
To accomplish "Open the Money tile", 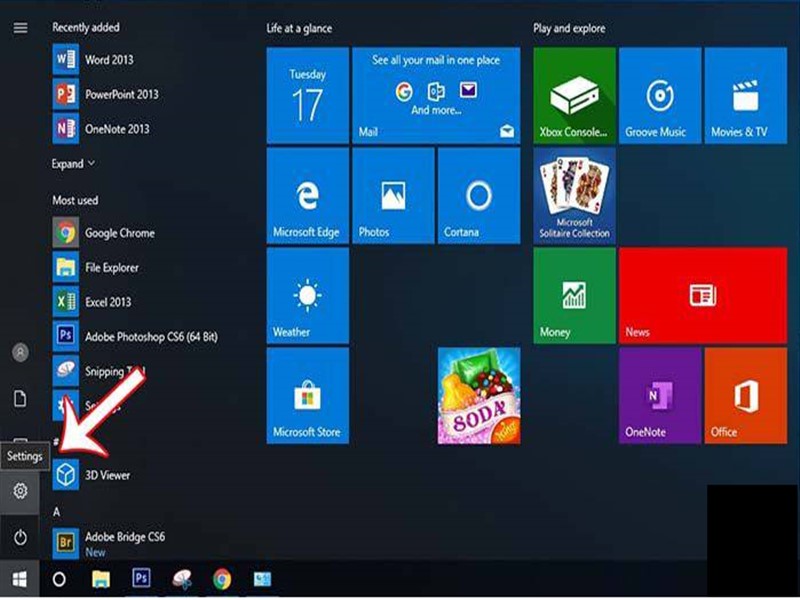I will click(574, 296).
